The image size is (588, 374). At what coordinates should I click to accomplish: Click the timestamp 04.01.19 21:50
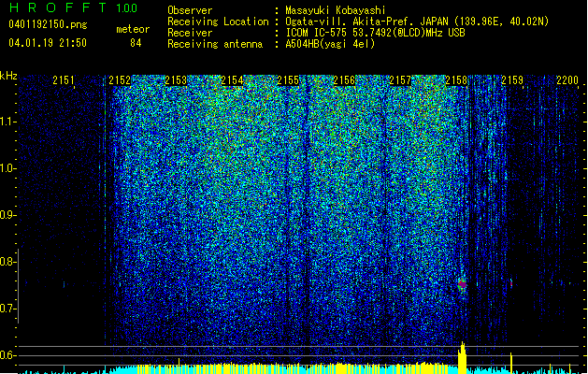(48, 43)
